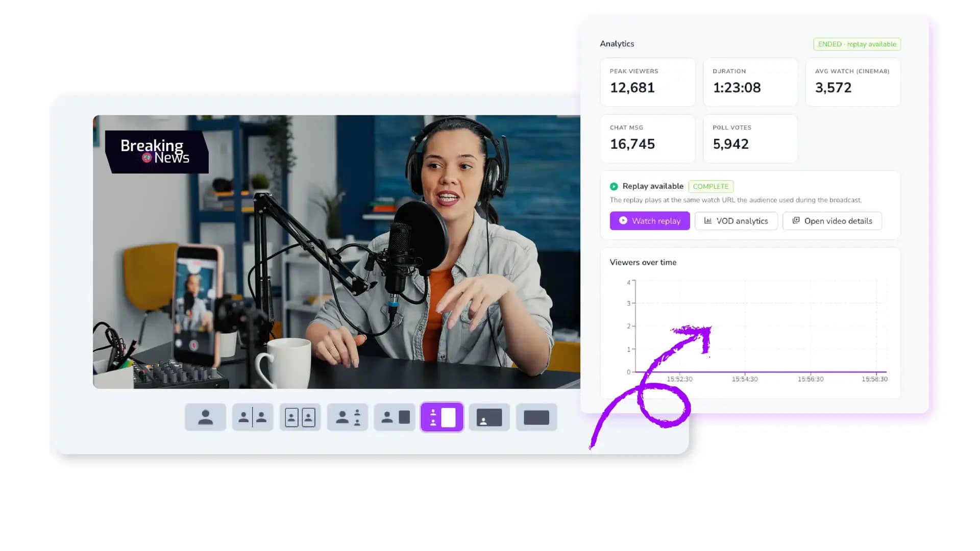Select the single-person layout icon
The height and width of the screenshot is (551, 980).
(x=205, y=417)
